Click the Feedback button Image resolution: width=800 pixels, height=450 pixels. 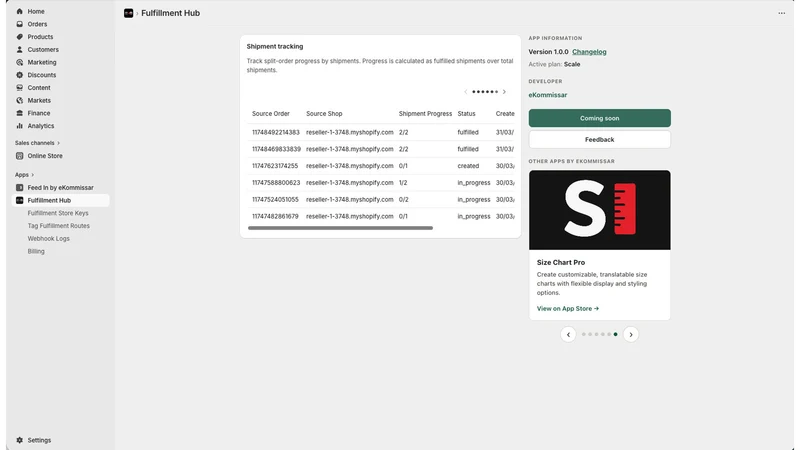click(599, 139)
